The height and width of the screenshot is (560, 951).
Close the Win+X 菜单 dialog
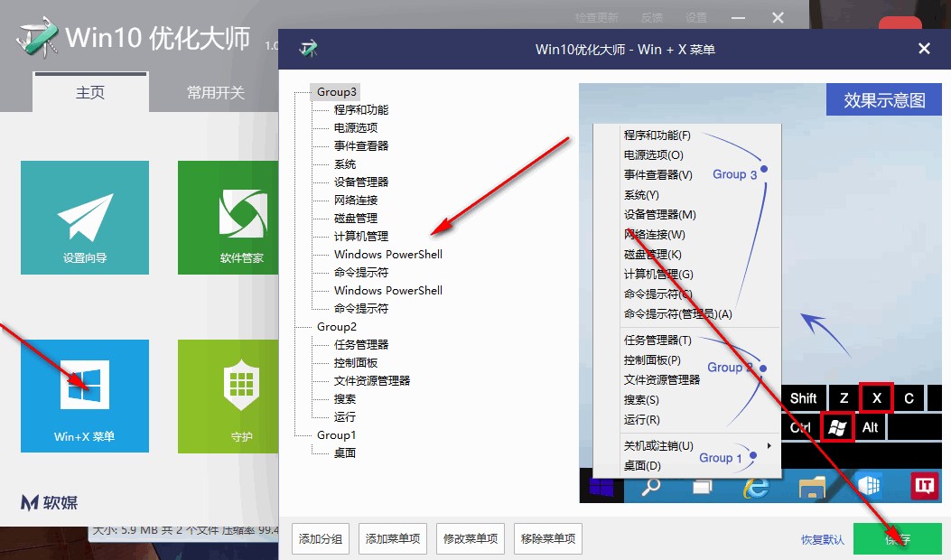pyautogui.click(x=924, y=49)
